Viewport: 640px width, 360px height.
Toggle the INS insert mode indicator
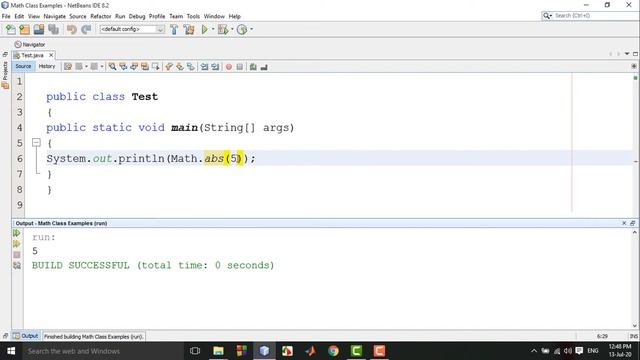click(633, 336)
